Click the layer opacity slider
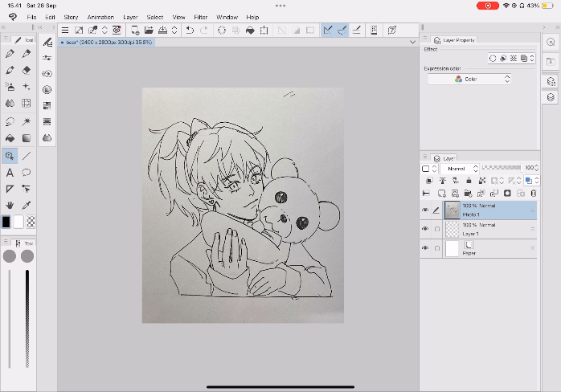 [502, 167]
